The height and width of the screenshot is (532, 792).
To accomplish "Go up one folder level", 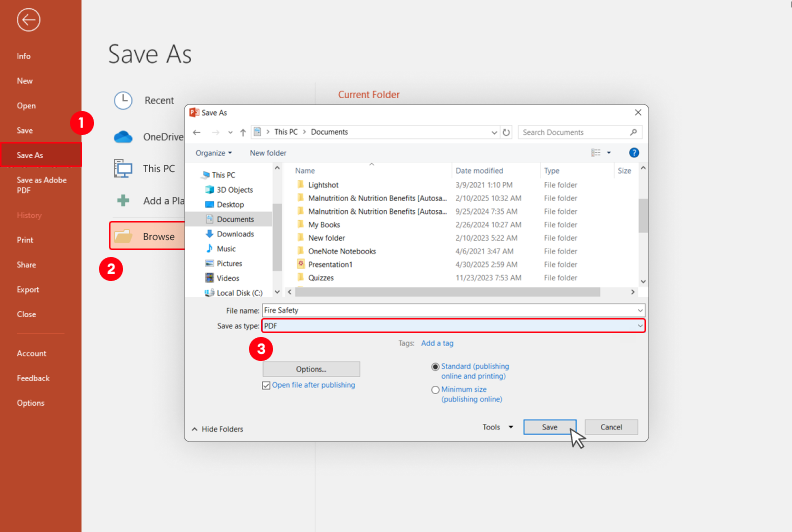I will coord(243,132).
